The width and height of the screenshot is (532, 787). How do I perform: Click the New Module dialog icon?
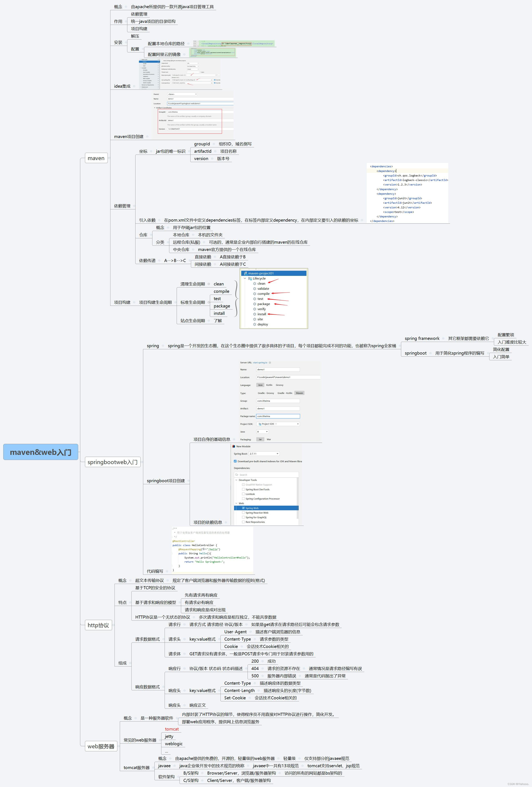(234, 446)
